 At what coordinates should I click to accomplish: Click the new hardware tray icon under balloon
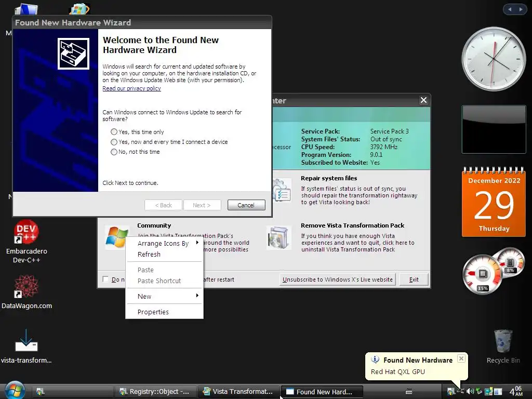(x=460, y=391)
